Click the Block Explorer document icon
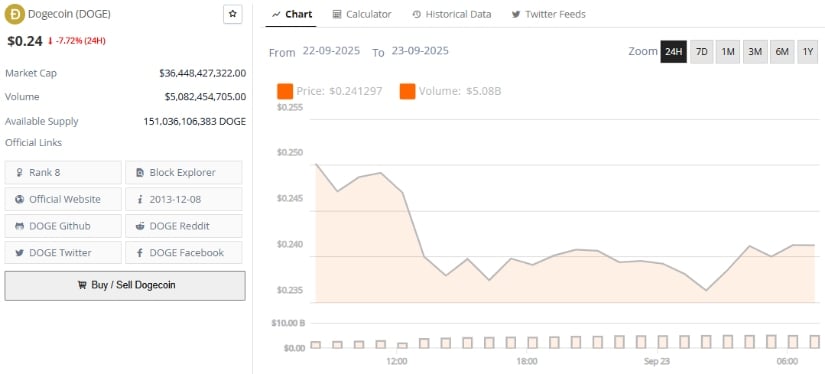Screen dimensions: 825x374 pyautogui.click(x=140, y=173)
